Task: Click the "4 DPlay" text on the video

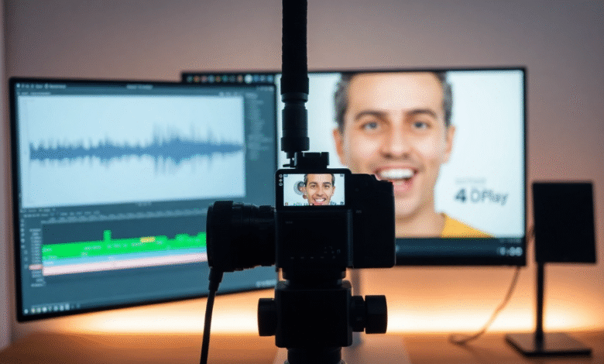Action: [x=481, y=196]
